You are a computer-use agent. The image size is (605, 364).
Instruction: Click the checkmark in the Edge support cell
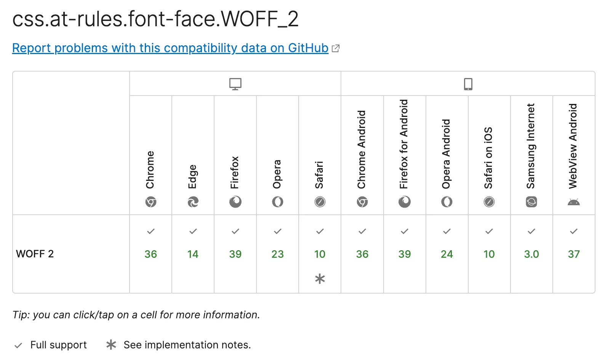(193, 231)
